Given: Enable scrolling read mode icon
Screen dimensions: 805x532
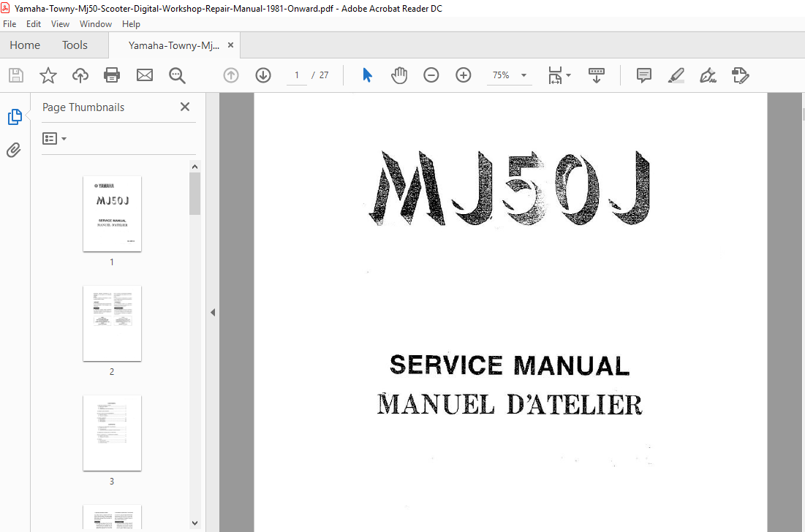Looking at the screenshot, I should (x=596, y=75).
